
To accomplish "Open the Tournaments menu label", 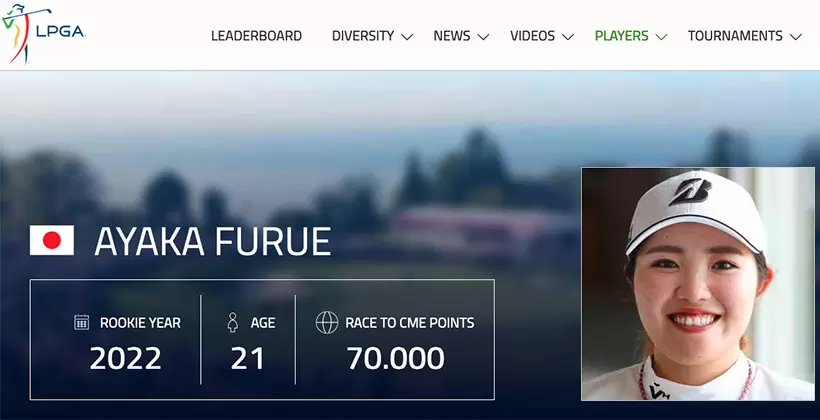I will point(735,36).
